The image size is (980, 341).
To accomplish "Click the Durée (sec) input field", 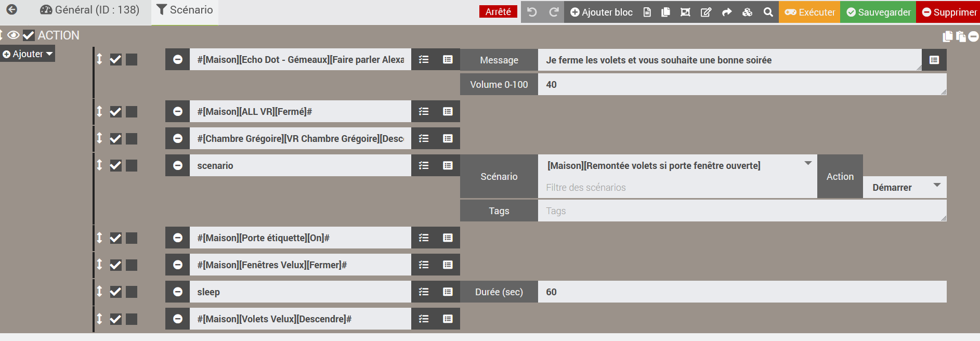I will pyautogui.click(x=742, y=292).
